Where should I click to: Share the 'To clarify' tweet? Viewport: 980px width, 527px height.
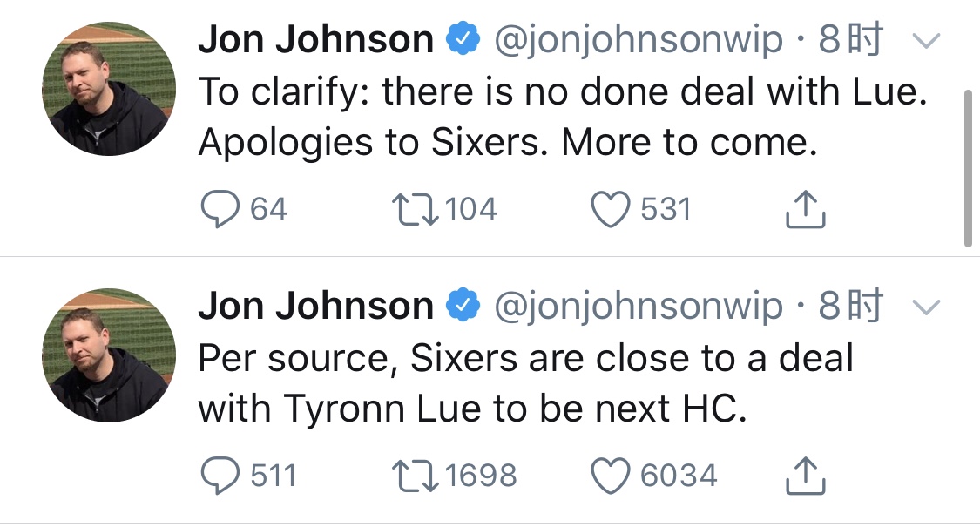tap(806, 209)
